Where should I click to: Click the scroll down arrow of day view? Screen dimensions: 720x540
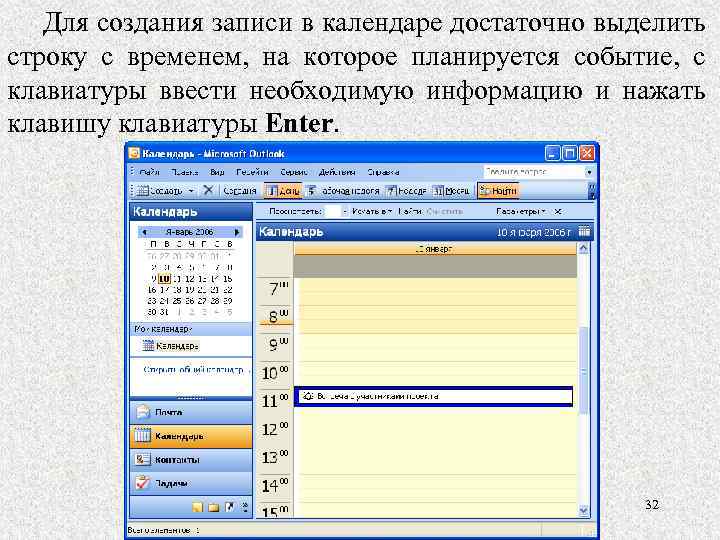(x=583, y=510)
